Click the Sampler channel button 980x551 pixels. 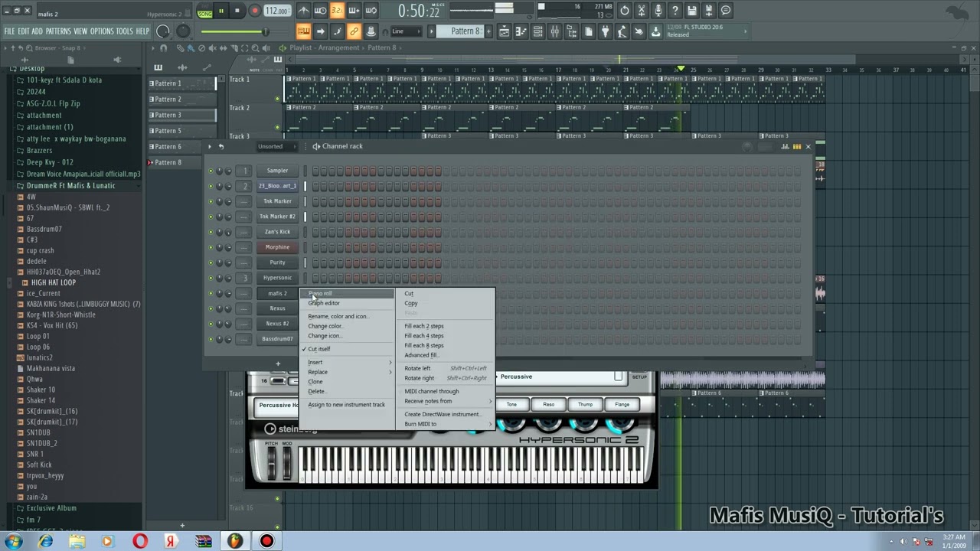point(277,171)
